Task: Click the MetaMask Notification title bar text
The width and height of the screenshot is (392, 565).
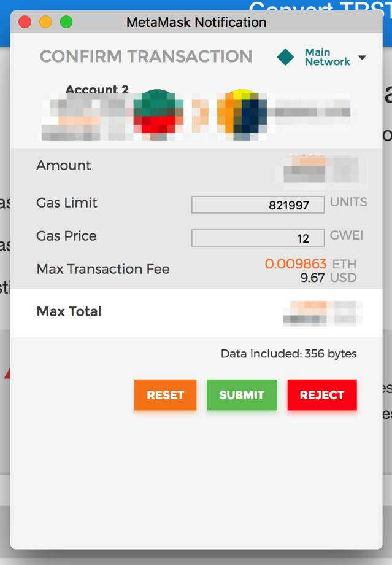Action: 196,22
